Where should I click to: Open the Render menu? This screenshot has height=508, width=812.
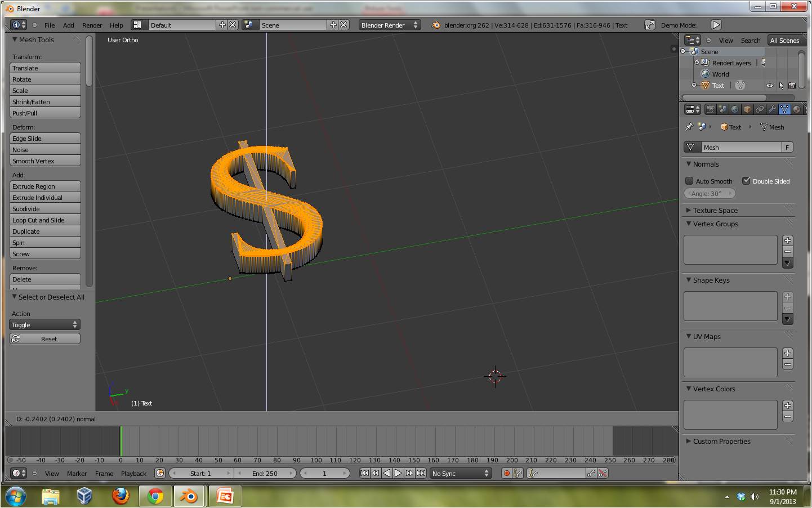pyautogui.click(x=92, y=25)
